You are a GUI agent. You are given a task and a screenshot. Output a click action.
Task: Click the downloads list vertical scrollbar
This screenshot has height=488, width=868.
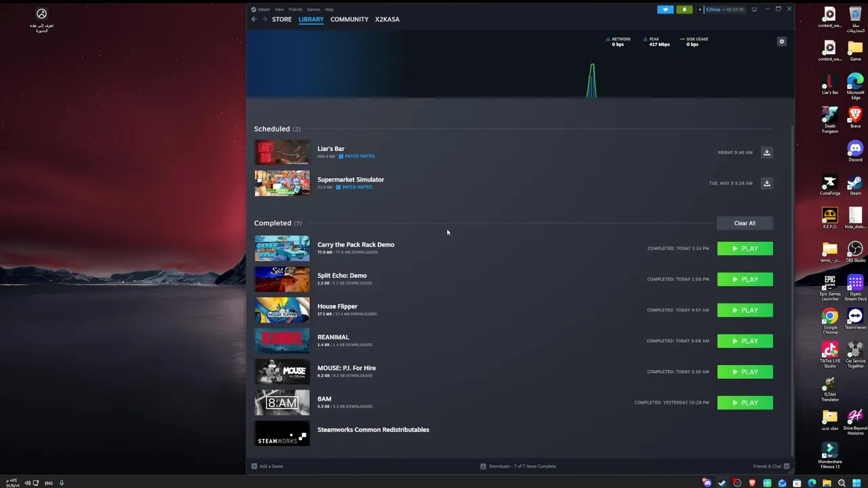[793, 290]
